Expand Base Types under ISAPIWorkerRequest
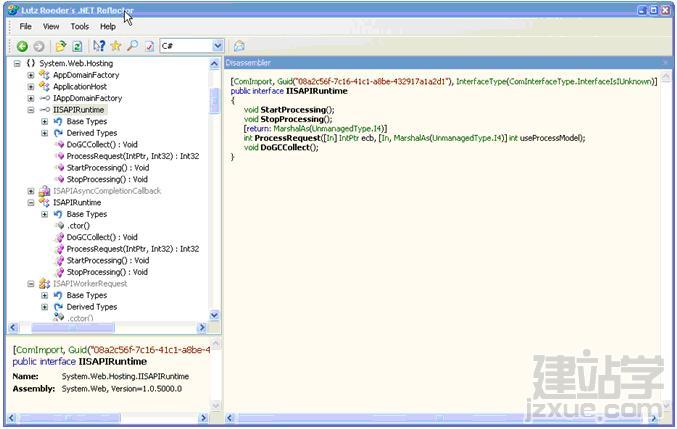 [44, 296]
